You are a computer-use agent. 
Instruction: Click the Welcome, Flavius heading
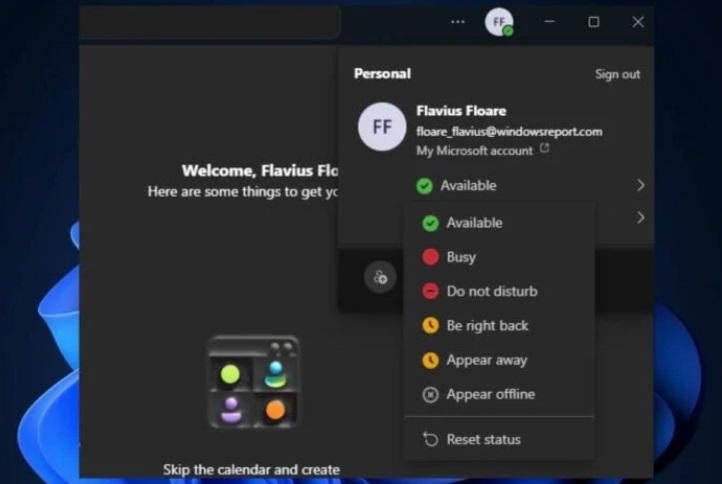(x=260, y=171)
